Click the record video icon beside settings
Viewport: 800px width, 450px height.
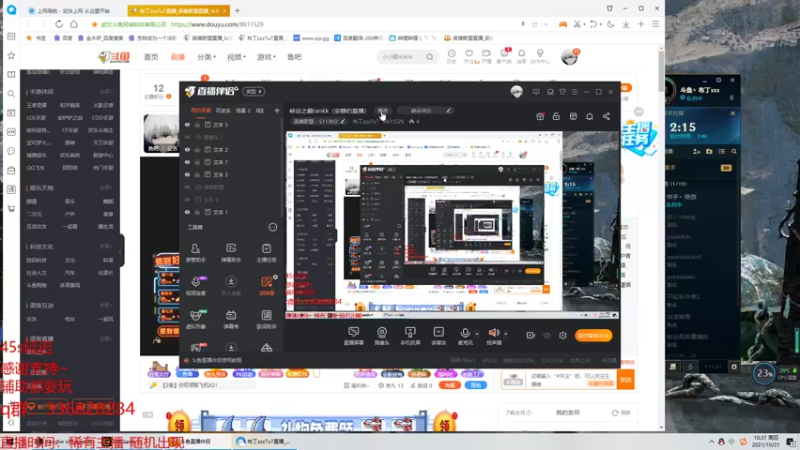(x=531, y=335)
